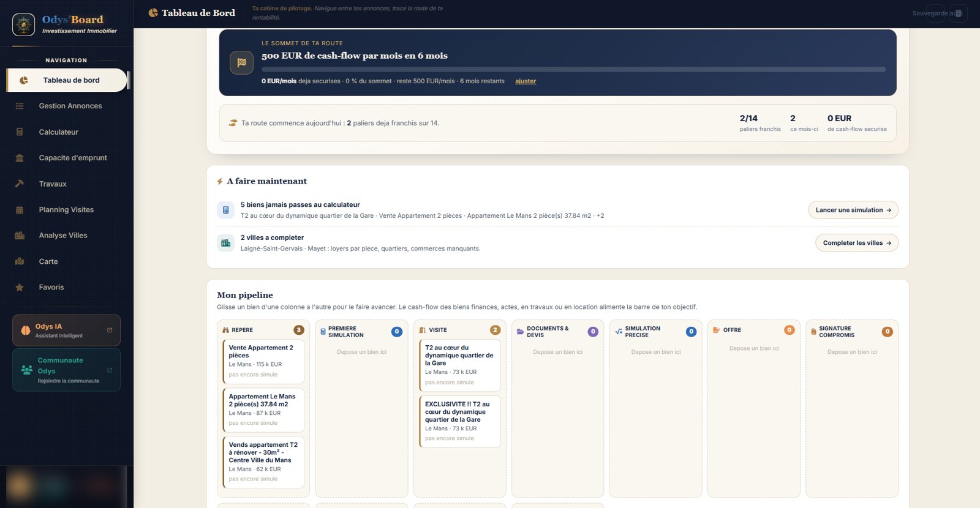Open Carte via its map icon

point(20,261)
